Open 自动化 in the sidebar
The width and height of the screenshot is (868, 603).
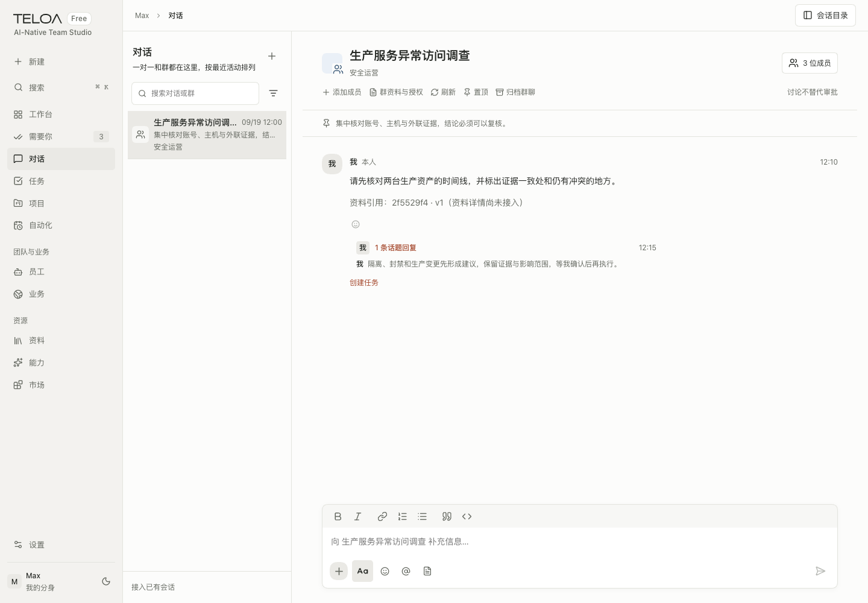tap(61, 226)
